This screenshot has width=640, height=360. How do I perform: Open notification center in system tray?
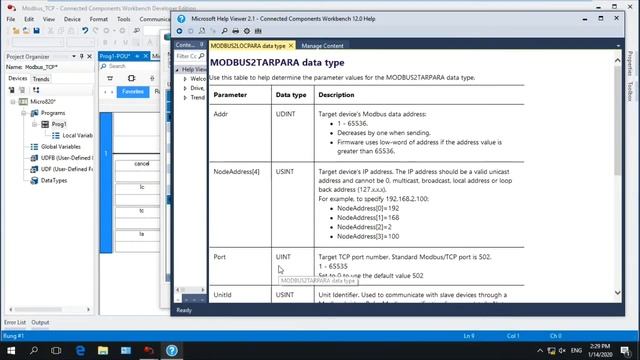pyautogui.click(x=625, y=351)
